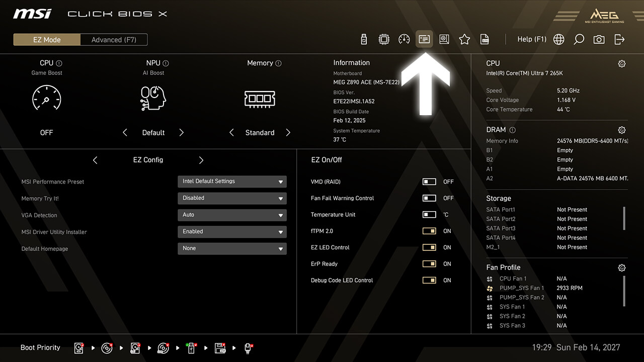The height and width of the screenshot is (362, 644).
Task: Click the left chevron next to Memory Standard
Action: [231, 133]
